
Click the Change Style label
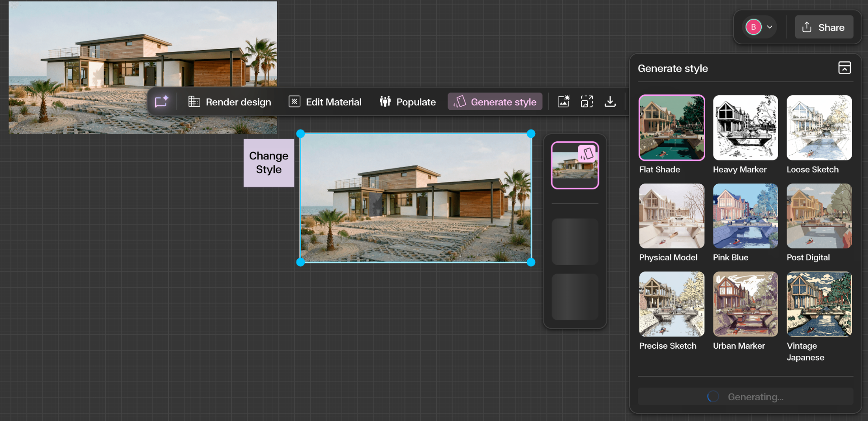(x=269, y=163)
